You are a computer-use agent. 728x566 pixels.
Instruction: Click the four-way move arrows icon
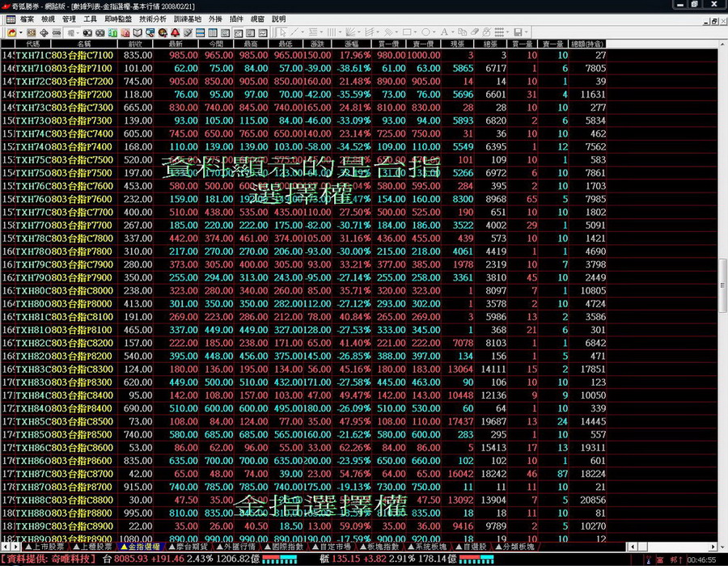pyautogui.click(x=44, y=32)
